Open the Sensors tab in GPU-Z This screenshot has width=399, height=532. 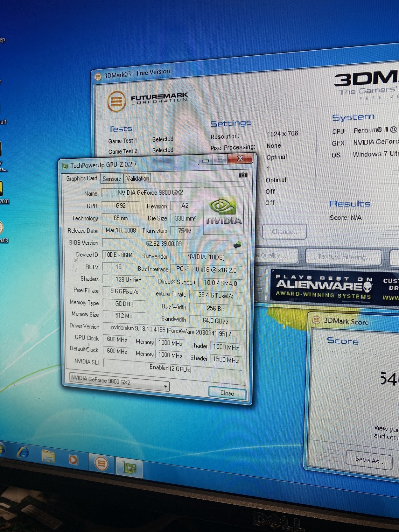click(112, 179)
